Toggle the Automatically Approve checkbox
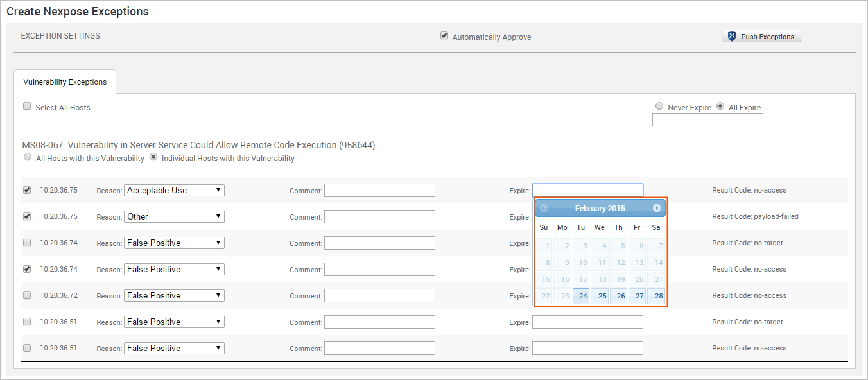 (444, 36)
